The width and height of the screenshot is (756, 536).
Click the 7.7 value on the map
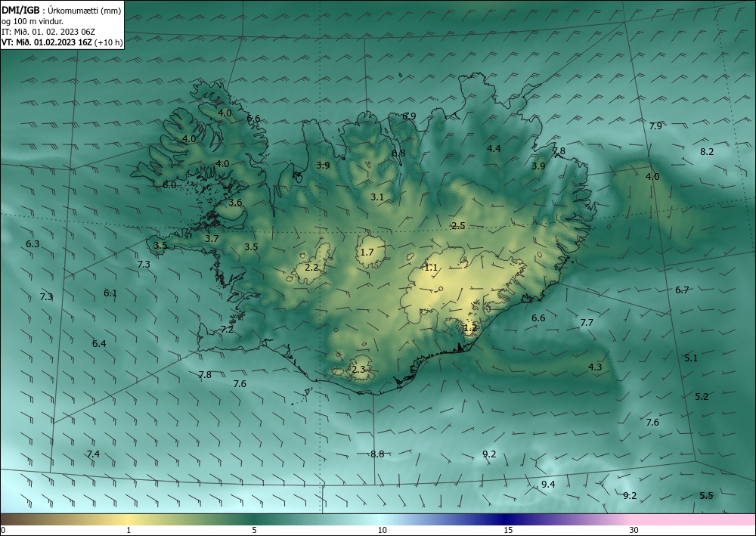pyautogui.click(x=587, y=323)
